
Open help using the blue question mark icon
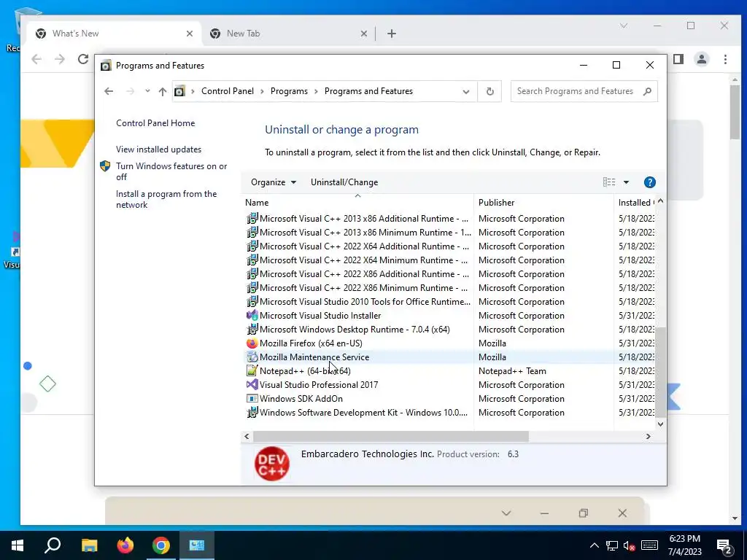(x=649, y=182)
